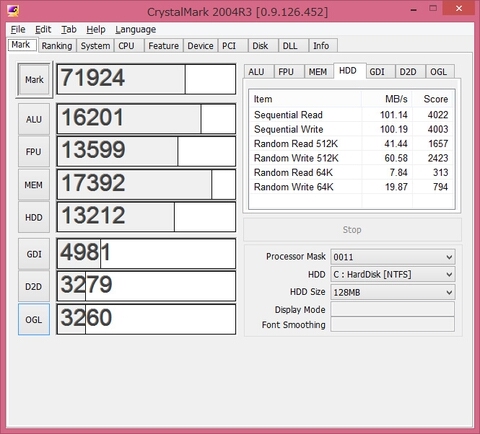
Task: Switch to the Device tab
Action: click(200, 46)
